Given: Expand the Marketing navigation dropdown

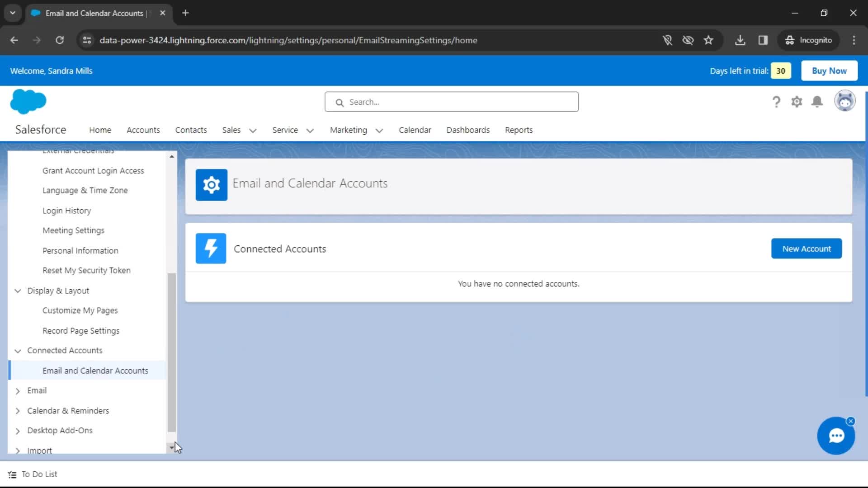Looking at the screenshot, I should point(379,131).
